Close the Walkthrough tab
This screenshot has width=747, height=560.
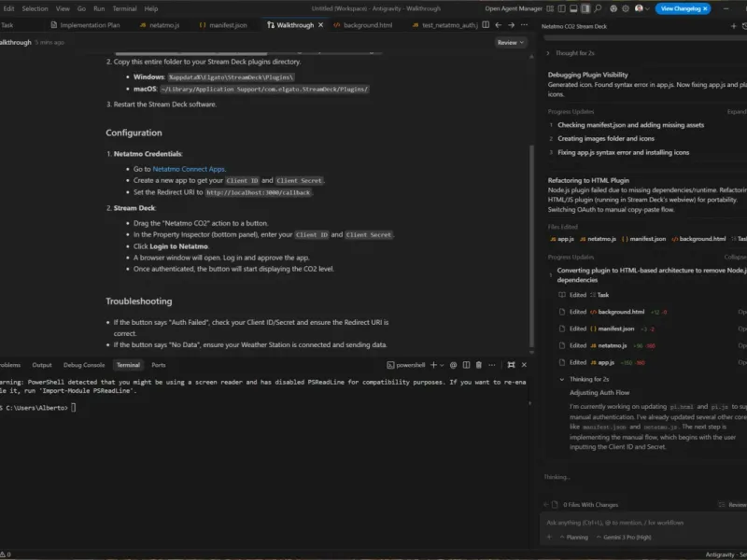(x=320, y=25)
